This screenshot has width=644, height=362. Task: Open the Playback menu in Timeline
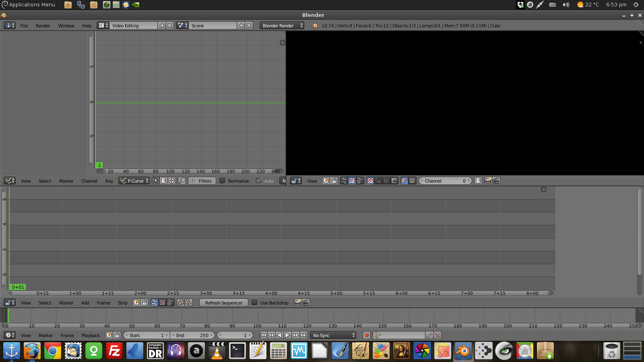coord(91,335)
